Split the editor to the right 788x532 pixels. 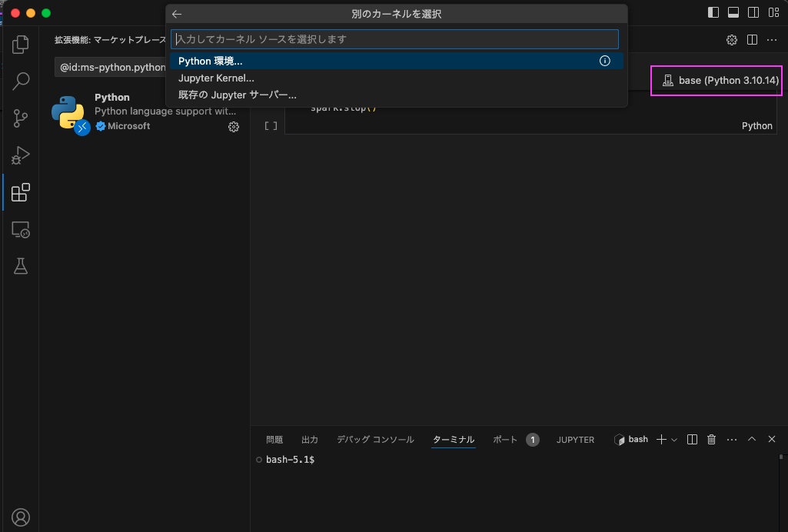point(752,40)
